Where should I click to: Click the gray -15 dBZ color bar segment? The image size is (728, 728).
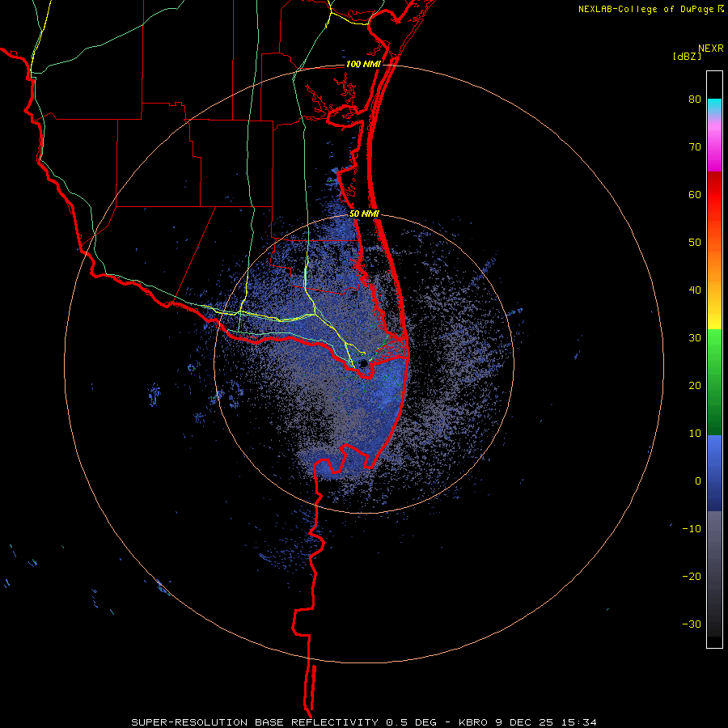tap(714, 552)
